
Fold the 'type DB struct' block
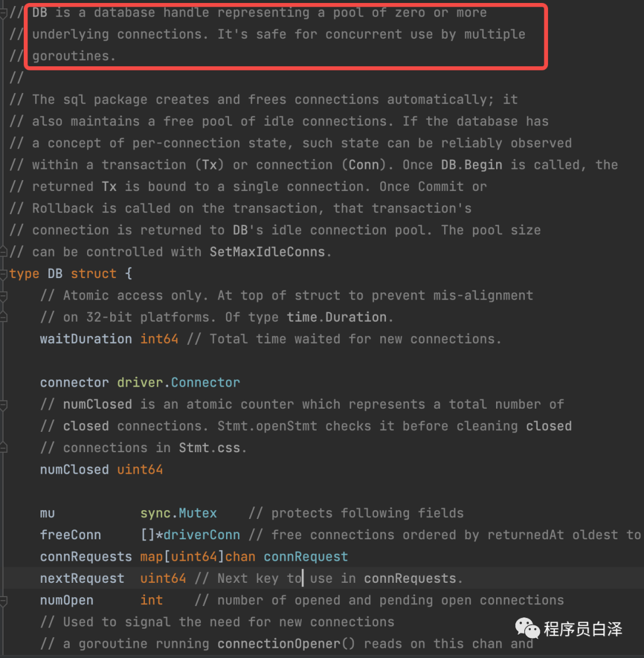pyautogui.click(x=3, y=274)
